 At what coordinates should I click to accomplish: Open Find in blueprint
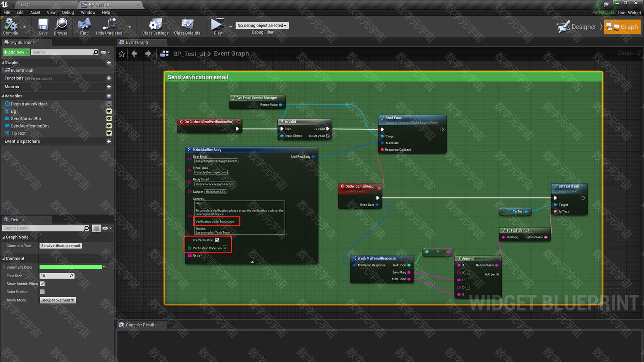pyautogui.click(x=84, y=26)
